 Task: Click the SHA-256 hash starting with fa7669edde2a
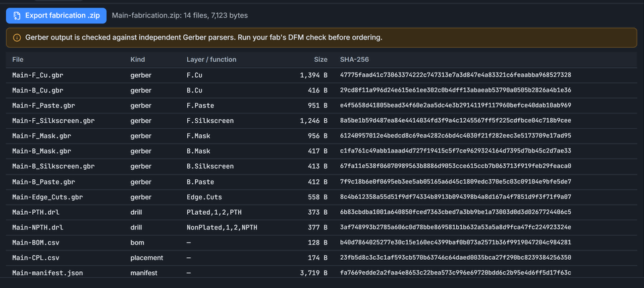[x=455, y=273]
